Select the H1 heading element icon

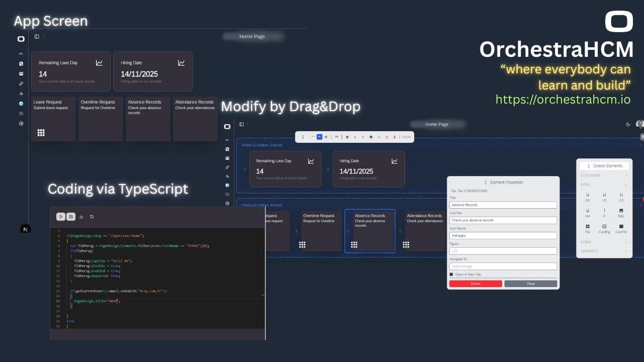click(587, 197)
